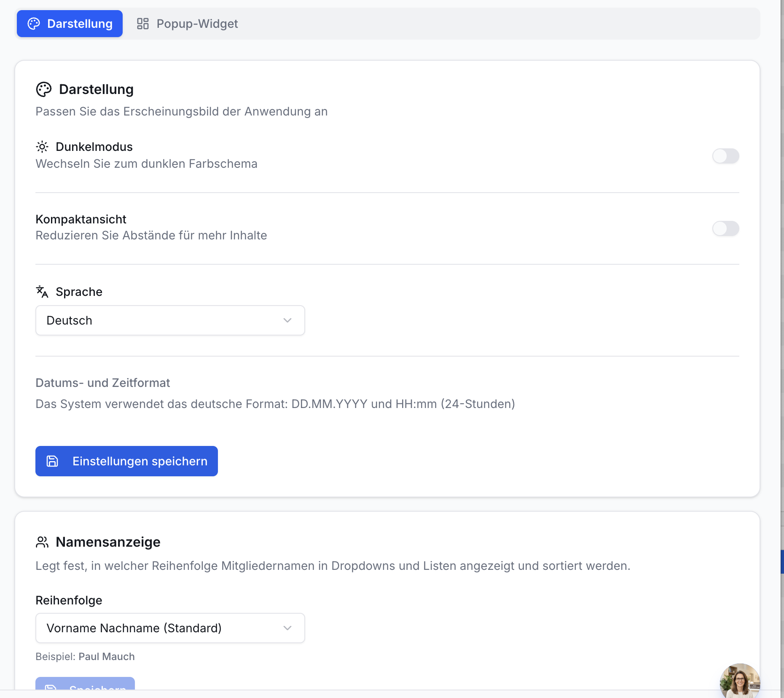Image resolution: width=784 pixels, height=698 pixels.
Task: Click the translate icon beside Sprache
Action: coord(42,292)
